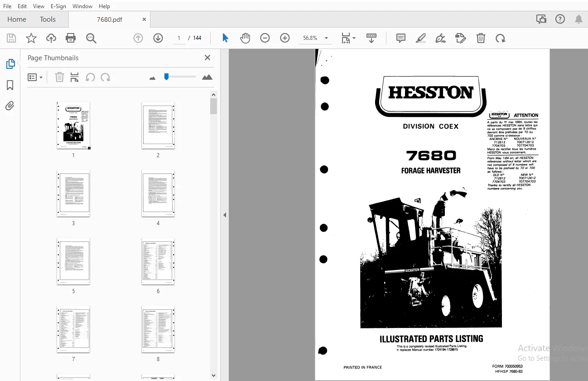
Task: Close the Page Thumbnails panel
Action: (x=207, y=58)
